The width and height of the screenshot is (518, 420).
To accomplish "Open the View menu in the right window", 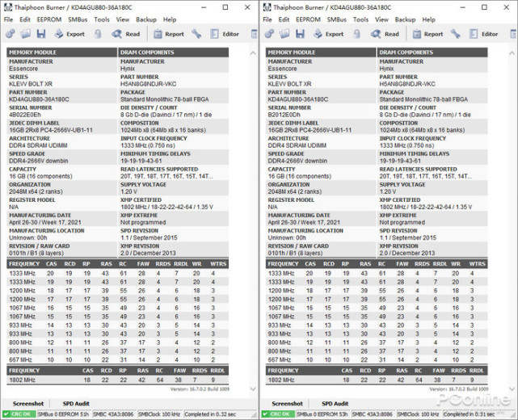I will [x=381, y=20].
